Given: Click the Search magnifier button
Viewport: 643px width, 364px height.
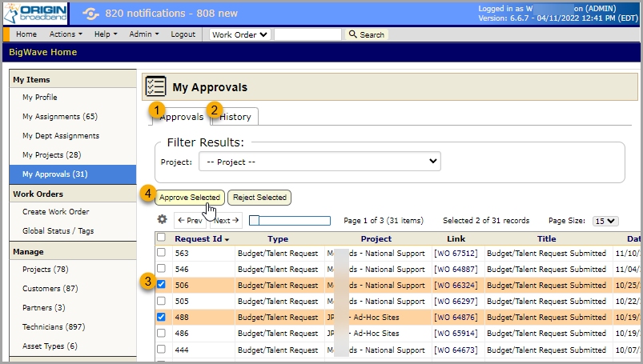Looking at the screenshot, I should [x=367, y=34].
